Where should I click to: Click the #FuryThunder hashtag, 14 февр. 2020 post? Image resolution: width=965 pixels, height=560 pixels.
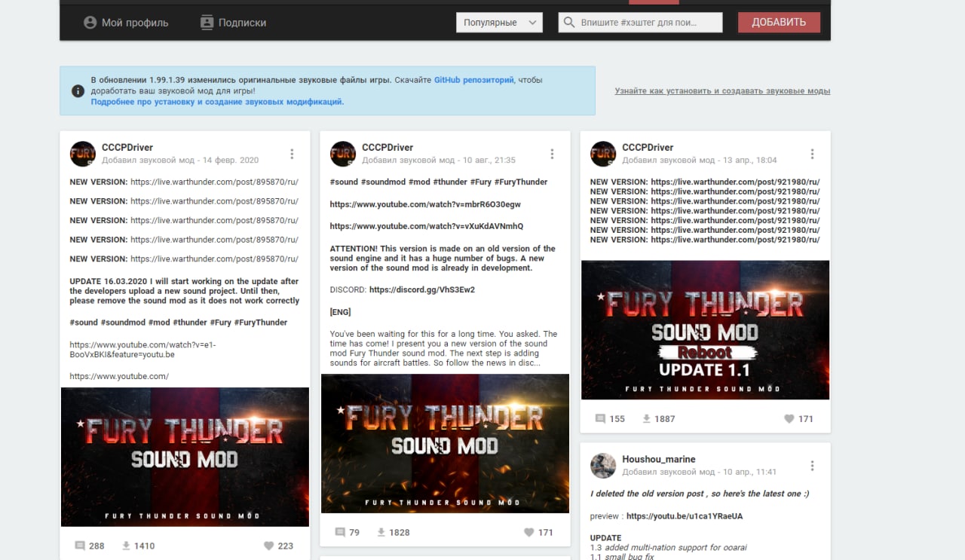coord(261,323)
